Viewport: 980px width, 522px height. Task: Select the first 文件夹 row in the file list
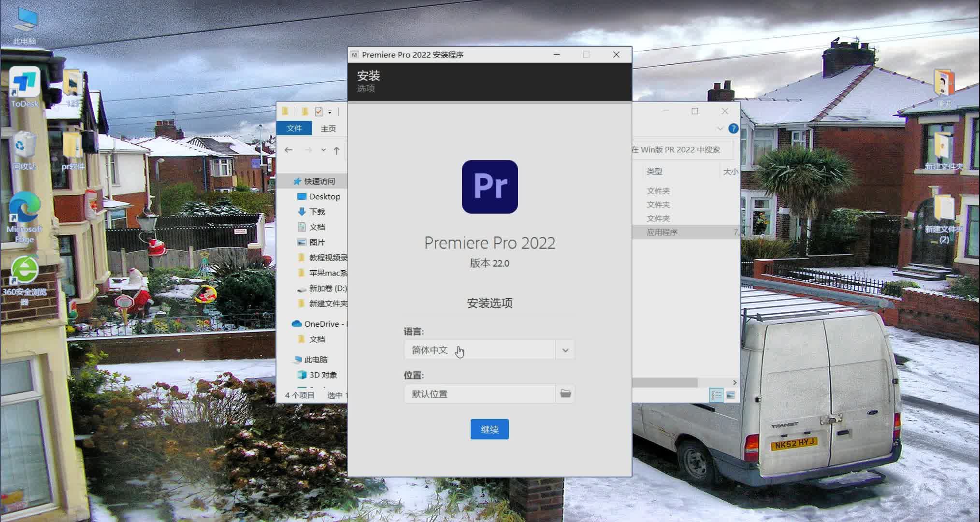[x=686, y=191]
